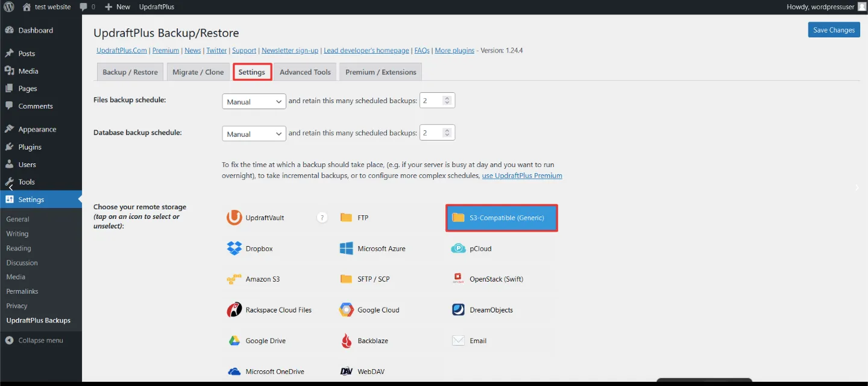Open the Newsletter sign-up link

pos(290,51)
